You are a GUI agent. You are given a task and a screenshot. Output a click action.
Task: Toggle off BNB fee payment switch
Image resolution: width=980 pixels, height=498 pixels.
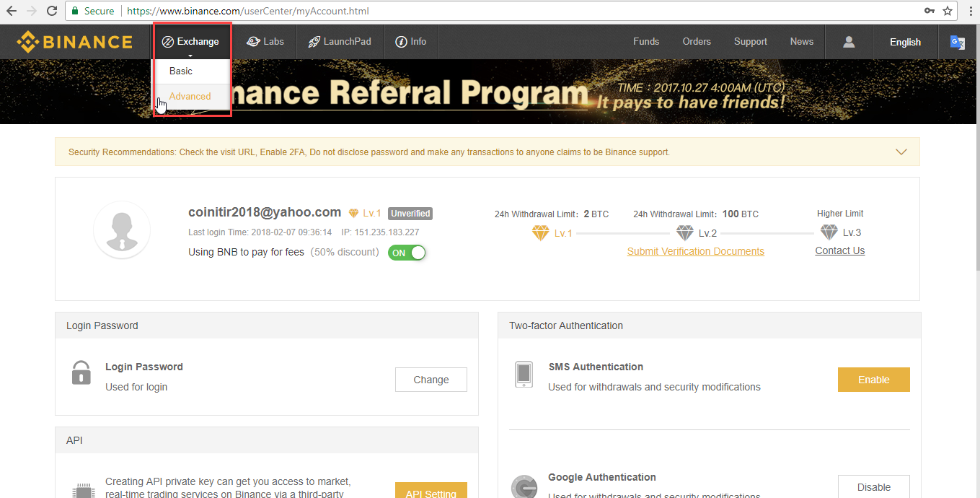click(407, 253)
